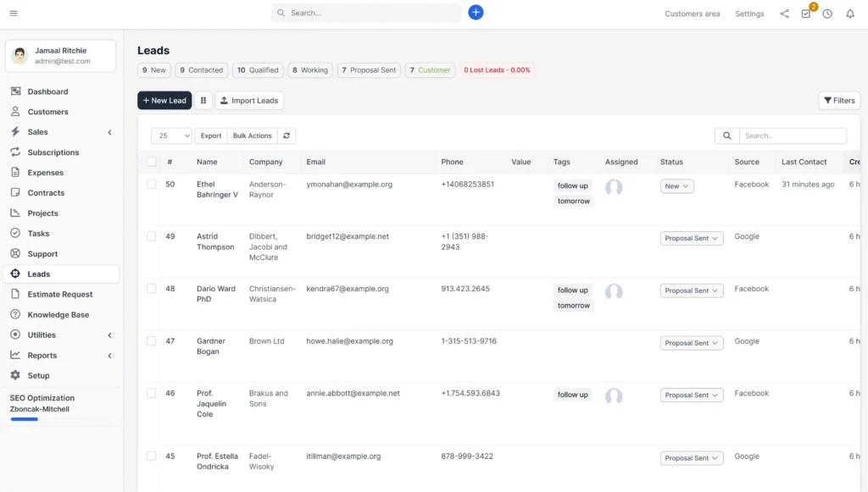Click the leads search input field
The height and width of the screenshot is (492, 868).
(792, 135)
